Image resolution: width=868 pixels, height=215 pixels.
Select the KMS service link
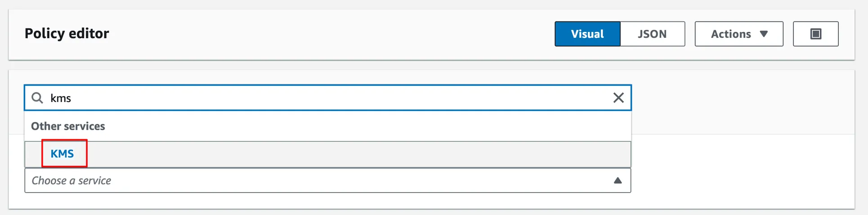point(62,154)
